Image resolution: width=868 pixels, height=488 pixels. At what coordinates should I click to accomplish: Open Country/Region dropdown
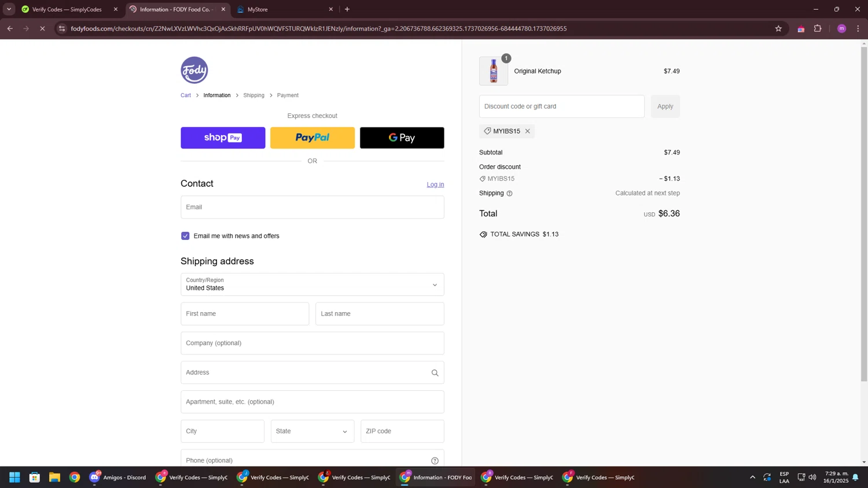pyautogui.click(x=312, y=284)
